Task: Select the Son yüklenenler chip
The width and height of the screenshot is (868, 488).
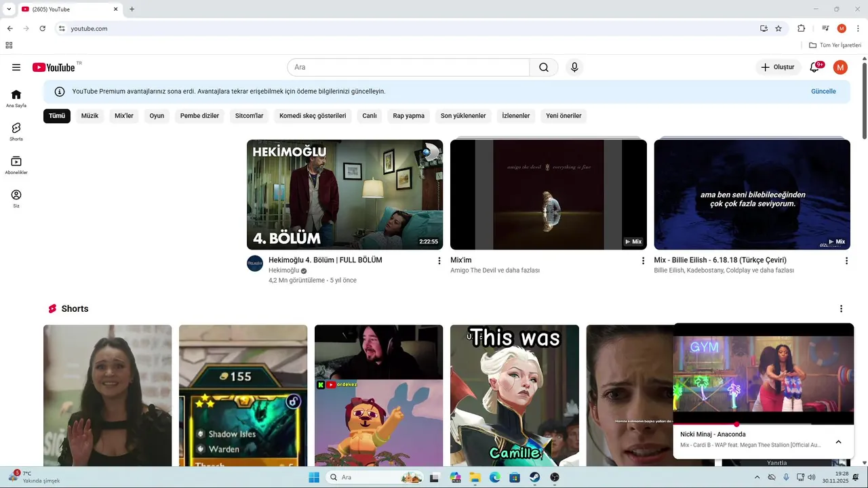Action: pos(463,116)
